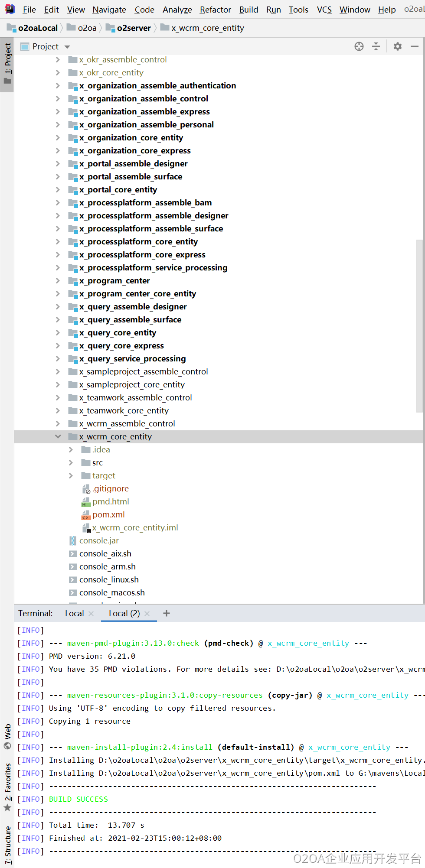The height and width of the screenshot is (868, 425).
Task: Click the o2server breadcrumb
Action: coord(134,28)
